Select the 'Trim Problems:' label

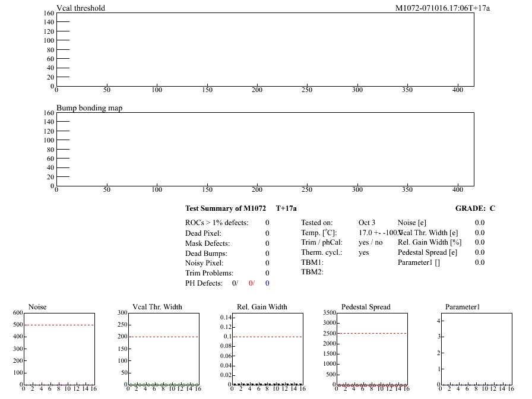210,274
